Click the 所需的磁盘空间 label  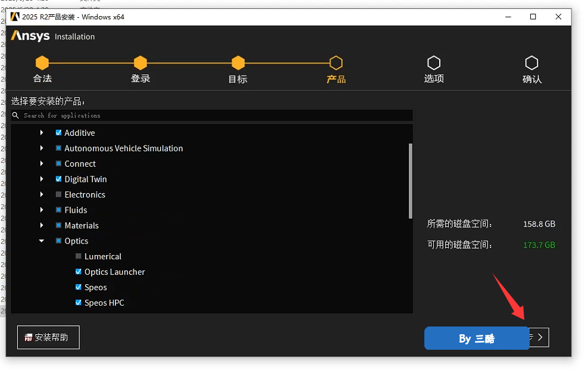(459, 224)
